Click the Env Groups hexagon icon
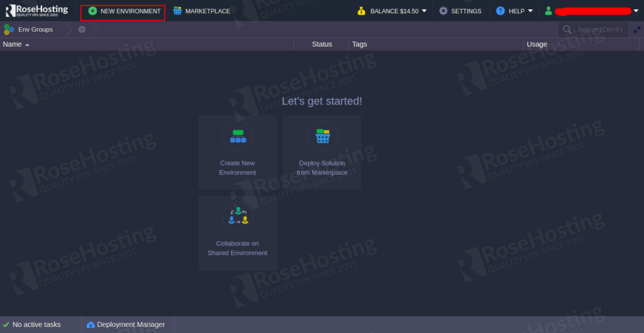The width and height of the screenshot is (644, 333). 9,30
